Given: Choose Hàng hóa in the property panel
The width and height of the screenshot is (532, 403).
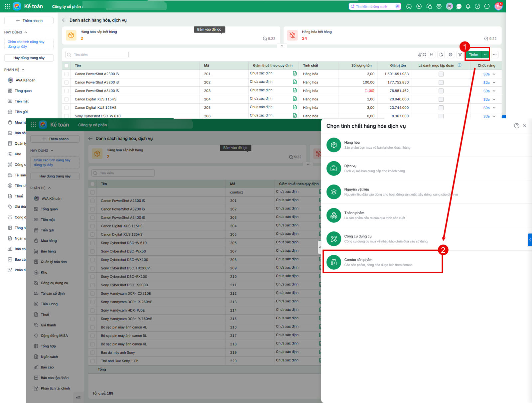Looking at the screenshot, I should pos(427,145).
